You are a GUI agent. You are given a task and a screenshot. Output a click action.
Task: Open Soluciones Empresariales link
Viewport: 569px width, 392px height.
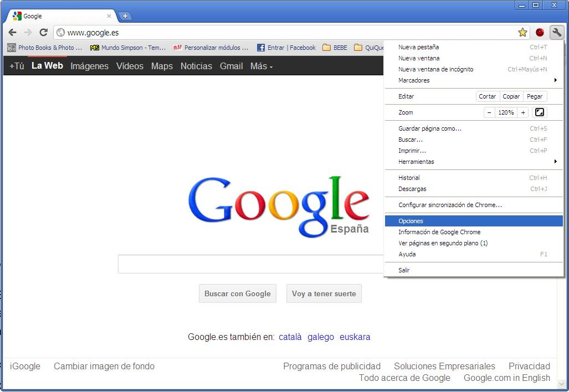[444, 366]
